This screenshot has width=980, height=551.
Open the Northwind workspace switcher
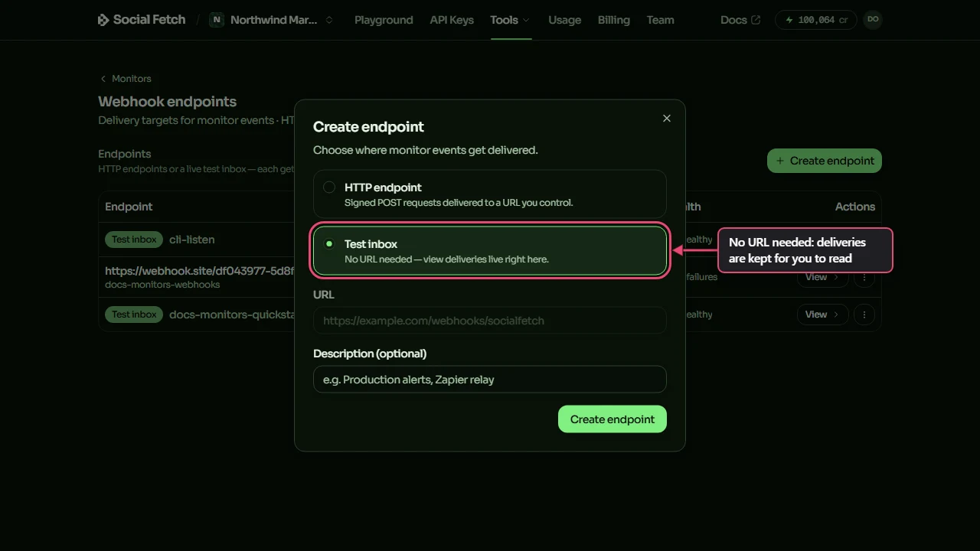click(x=273, y=20)
